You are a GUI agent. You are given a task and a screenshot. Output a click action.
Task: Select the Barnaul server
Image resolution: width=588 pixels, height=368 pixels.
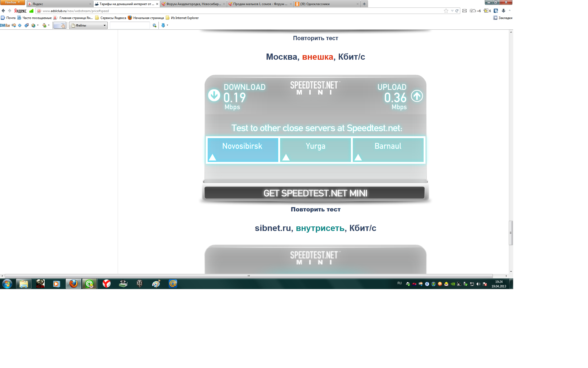click(388, 150)
